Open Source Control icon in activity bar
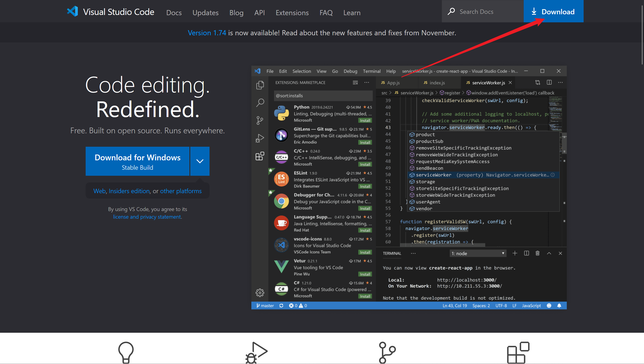Screen dimensions: 644x364 (260, 121)
